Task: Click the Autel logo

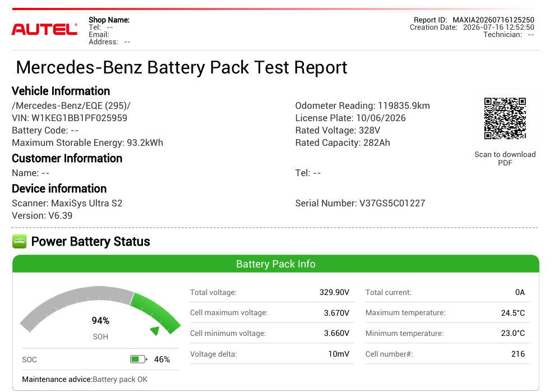Action: pos(44,29)
